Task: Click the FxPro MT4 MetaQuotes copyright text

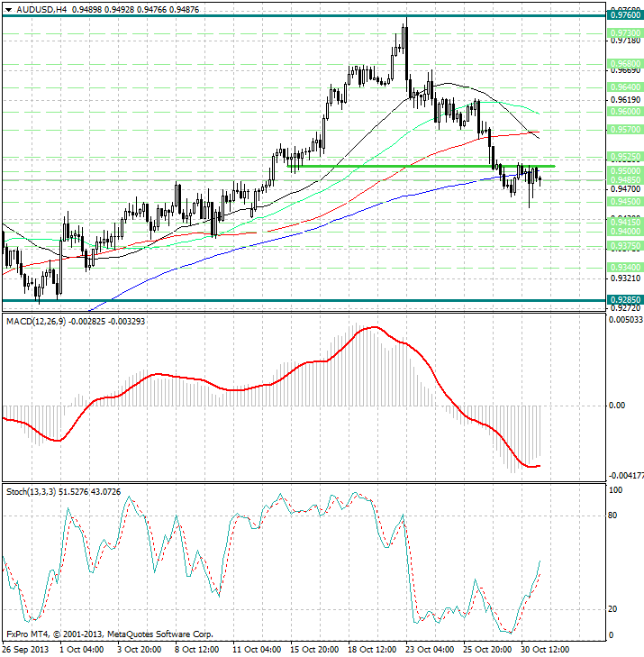Action: [110, 634]
